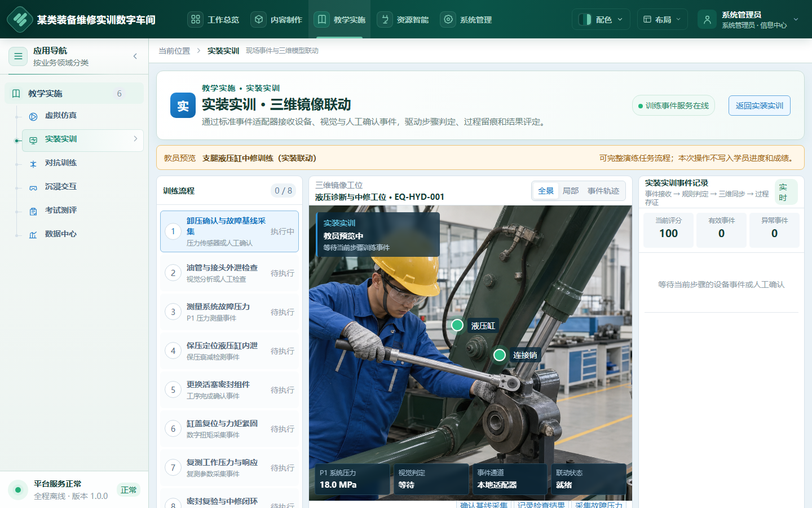Image resolution: width=812 pixels, height=508 pixels.
Task: Go to 工作总览 top tab
Action: point(213,20)
